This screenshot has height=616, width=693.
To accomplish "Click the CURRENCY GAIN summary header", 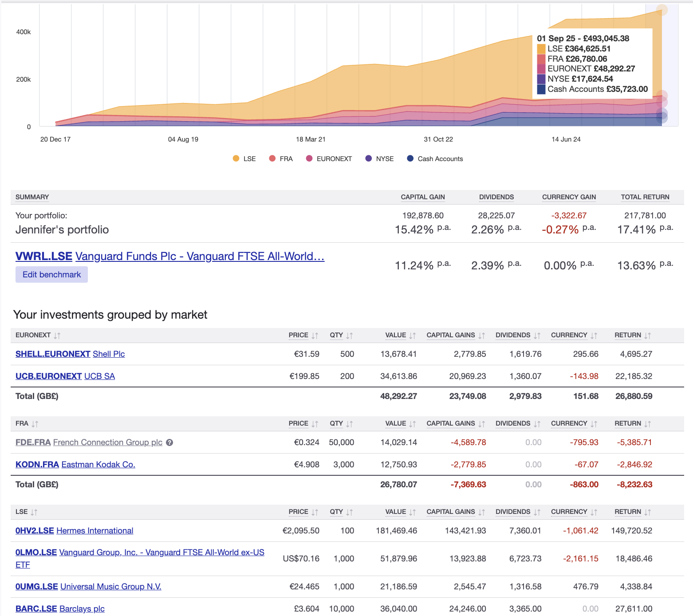I will tap(569, 197).
